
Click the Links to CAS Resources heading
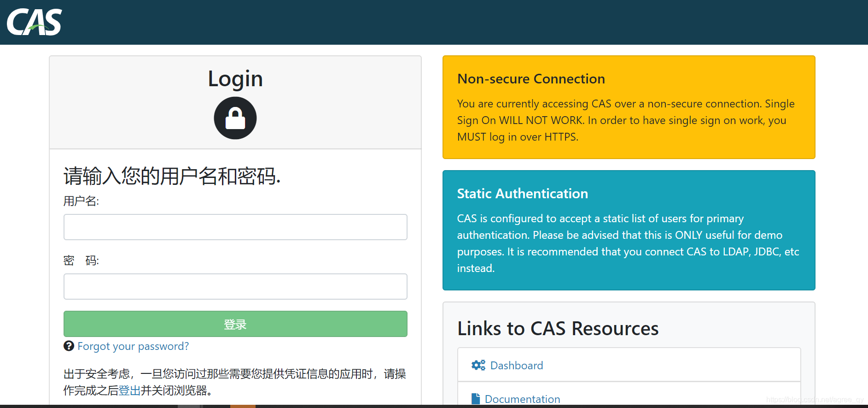tap(558, 329)
